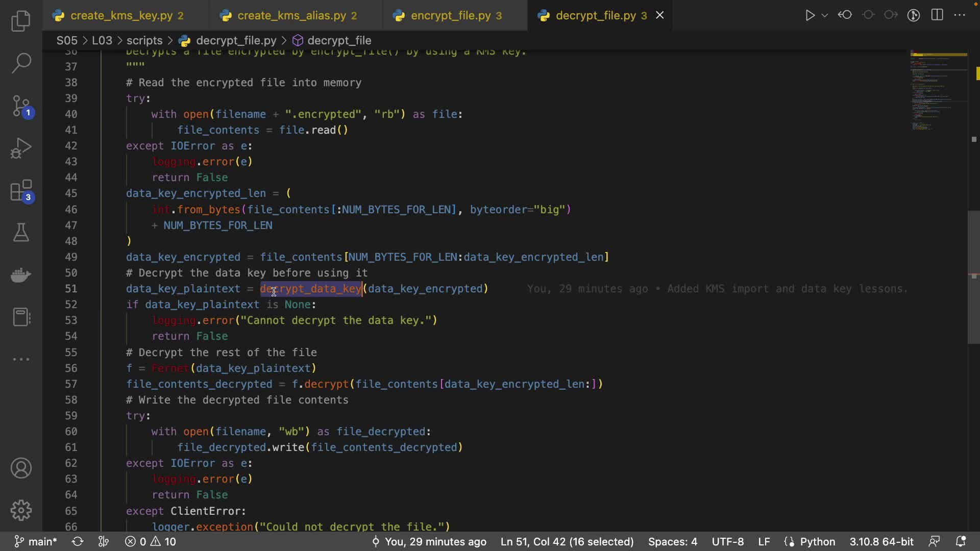This screenshot has height=551, width=980.
Task: Switch to the encrypt_file.py tab
Action: point(450,16)
